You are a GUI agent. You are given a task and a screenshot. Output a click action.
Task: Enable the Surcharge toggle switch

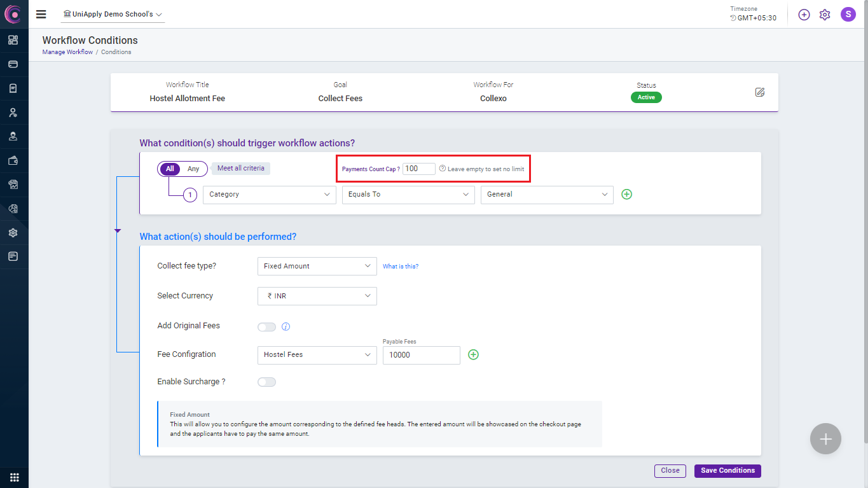tap(267, 382)
